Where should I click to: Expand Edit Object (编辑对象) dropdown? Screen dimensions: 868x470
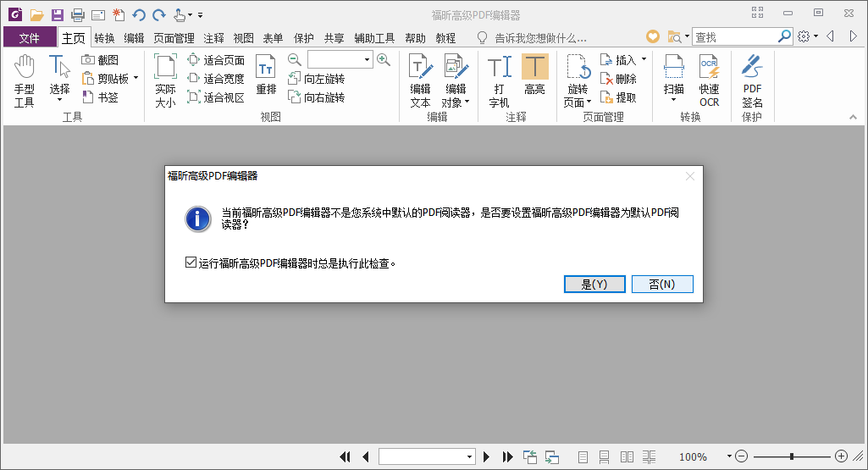467,102
